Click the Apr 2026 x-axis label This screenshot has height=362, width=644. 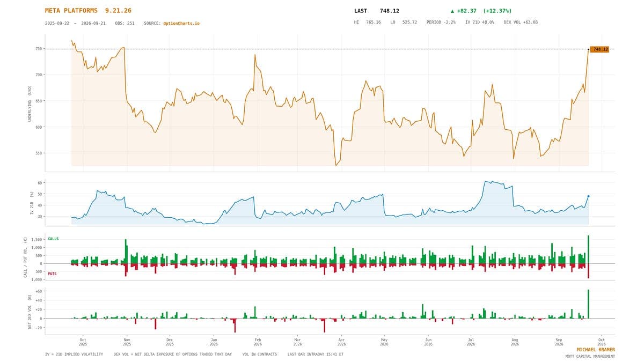pos(341,342)
